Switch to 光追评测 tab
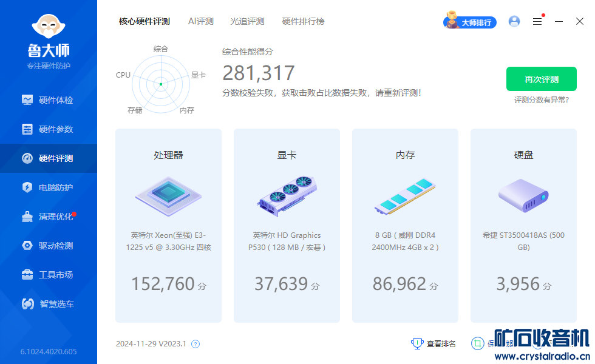The image size is (595, 364). pyautogui.click(x=247, y=21)
